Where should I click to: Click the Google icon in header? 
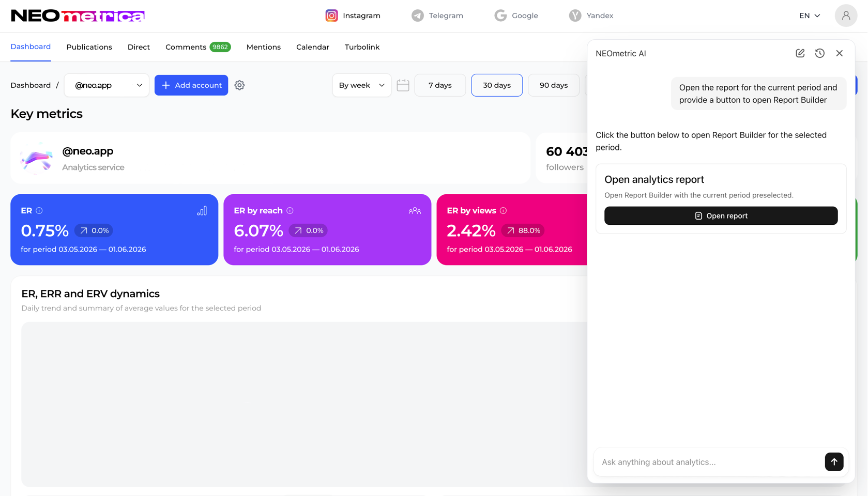[x=500, y=16]
